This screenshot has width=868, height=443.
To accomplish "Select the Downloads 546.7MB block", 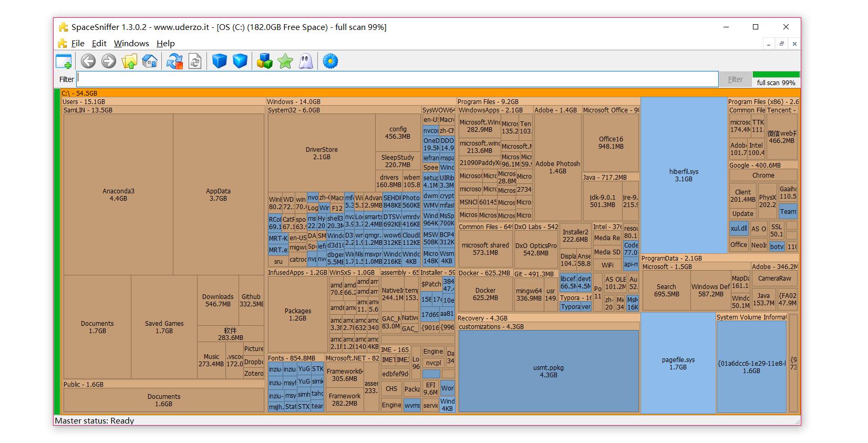I will click(218, 300).
